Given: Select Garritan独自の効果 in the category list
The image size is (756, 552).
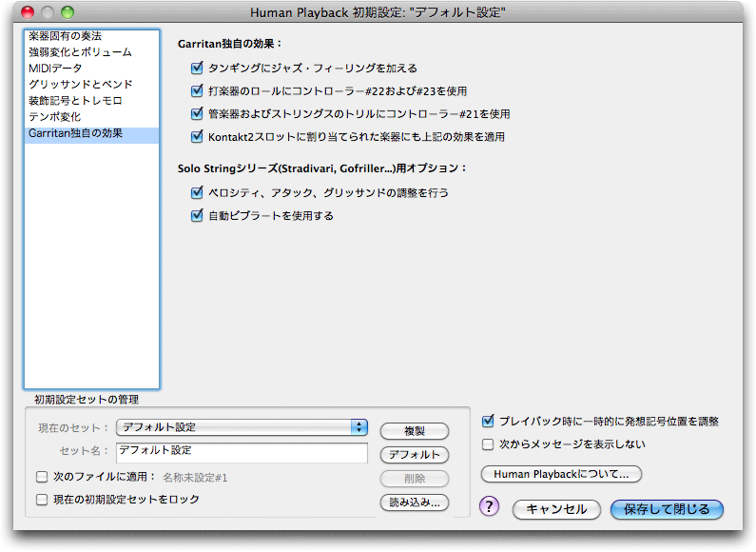Looking at the screenshot, I should point(91,133).
